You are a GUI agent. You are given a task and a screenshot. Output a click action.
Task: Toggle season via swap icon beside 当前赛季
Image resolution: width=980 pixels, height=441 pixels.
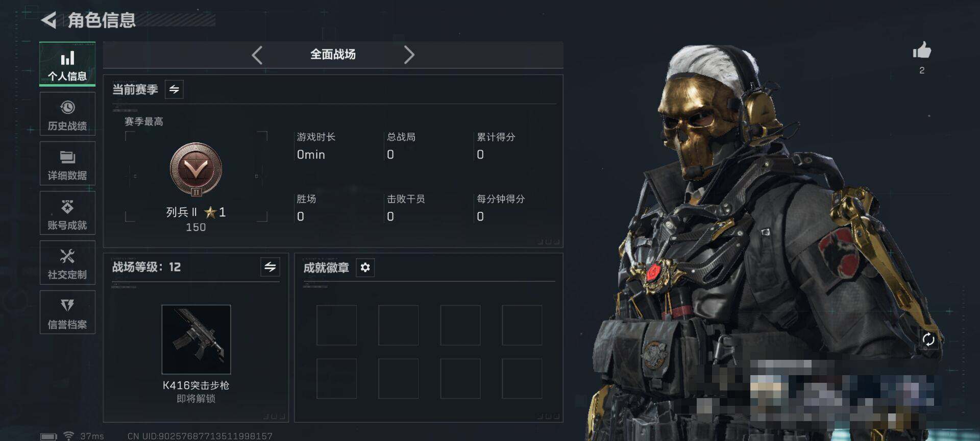174,90
